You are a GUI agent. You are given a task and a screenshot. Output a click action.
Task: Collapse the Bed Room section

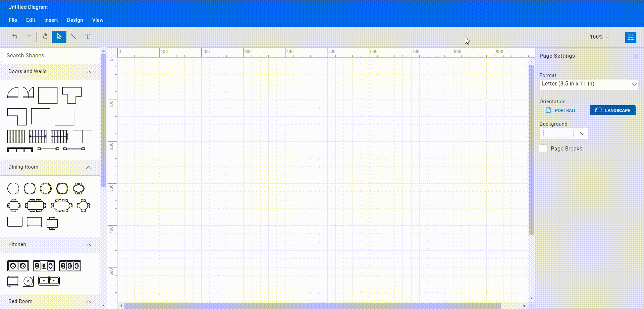[89, 302]
